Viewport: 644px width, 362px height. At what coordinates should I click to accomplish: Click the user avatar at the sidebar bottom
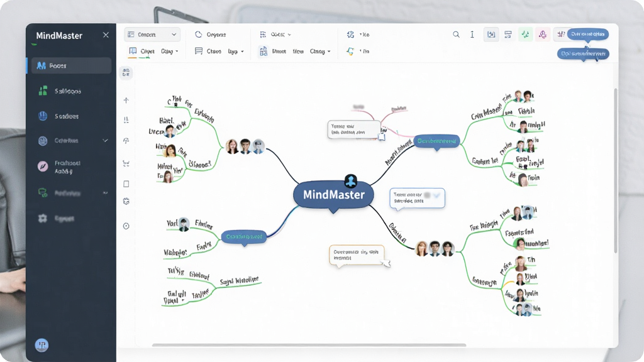tap(42, 345)
